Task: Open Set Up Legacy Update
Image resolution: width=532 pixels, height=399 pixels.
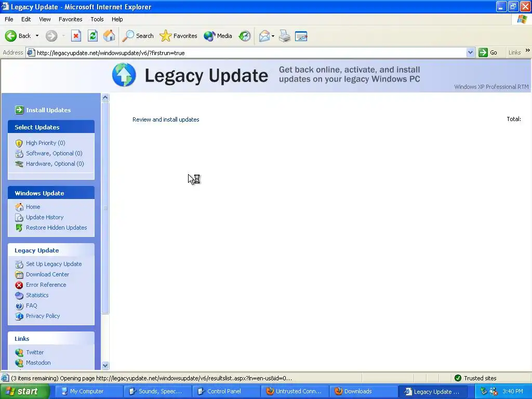Action: coord(48,264)
